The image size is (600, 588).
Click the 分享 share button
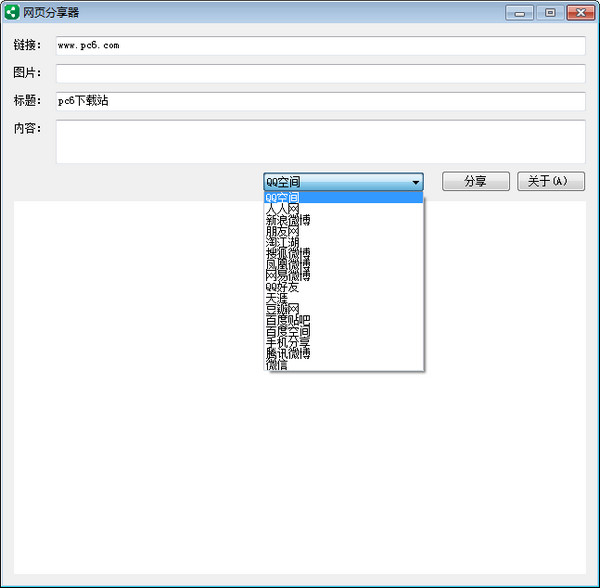coord(476,181)
